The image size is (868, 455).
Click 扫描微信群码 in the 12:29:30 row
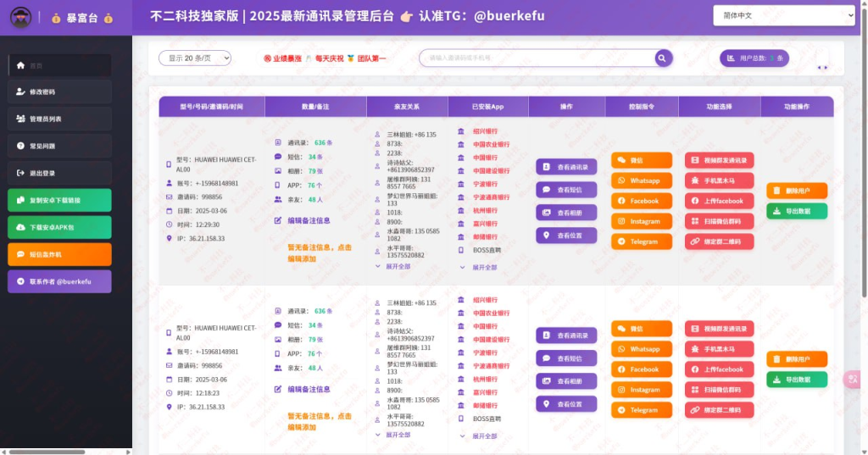tap(719, 221)
